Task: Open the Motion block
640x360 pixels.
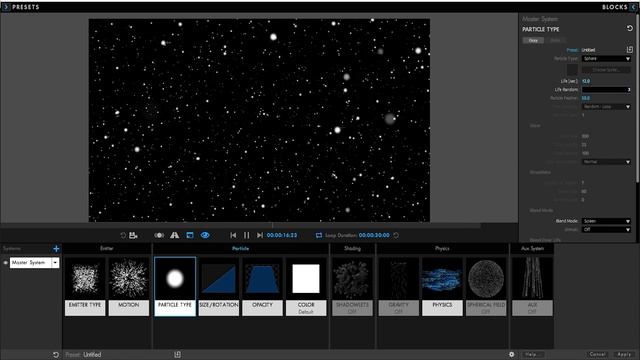Action: click(x=129, y=287)
